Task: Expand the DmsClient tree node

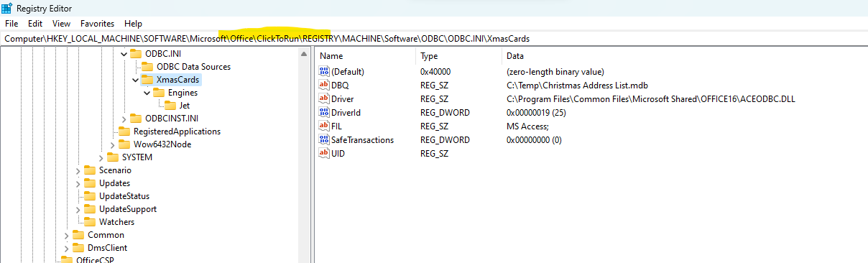Action: click(x=67, y=248)
